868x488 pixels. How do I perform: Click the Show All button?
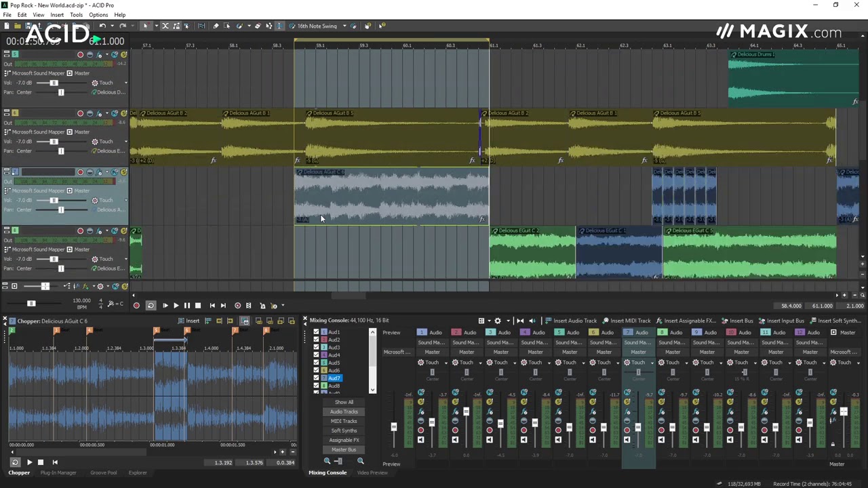(344, 402)
